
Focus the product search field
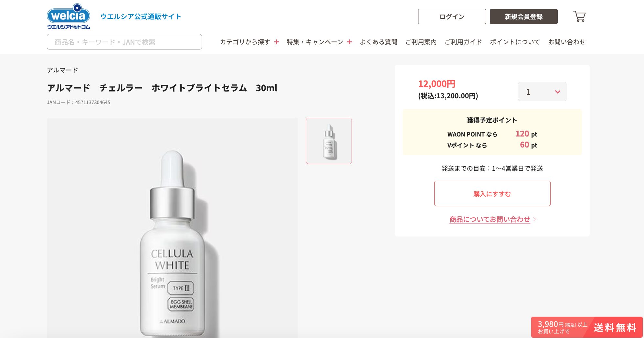124,42
